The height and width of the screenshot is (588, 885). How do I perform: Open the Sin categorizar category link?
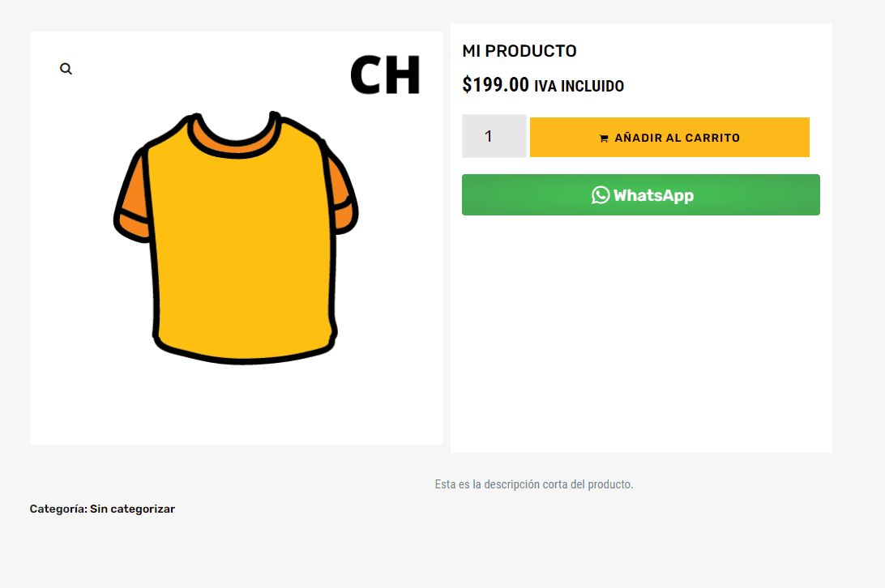tap(133, 509)
